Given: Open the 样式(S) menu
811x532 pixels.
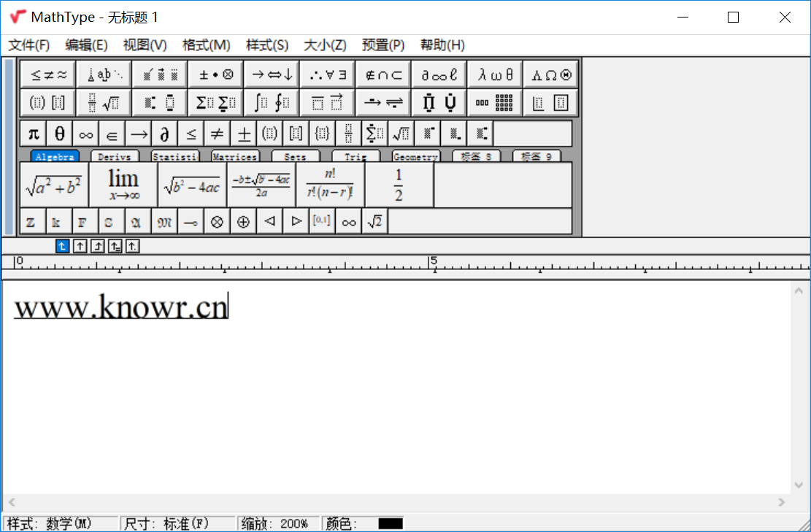Looking at the screenshot, I should click(x=267, y=45).
